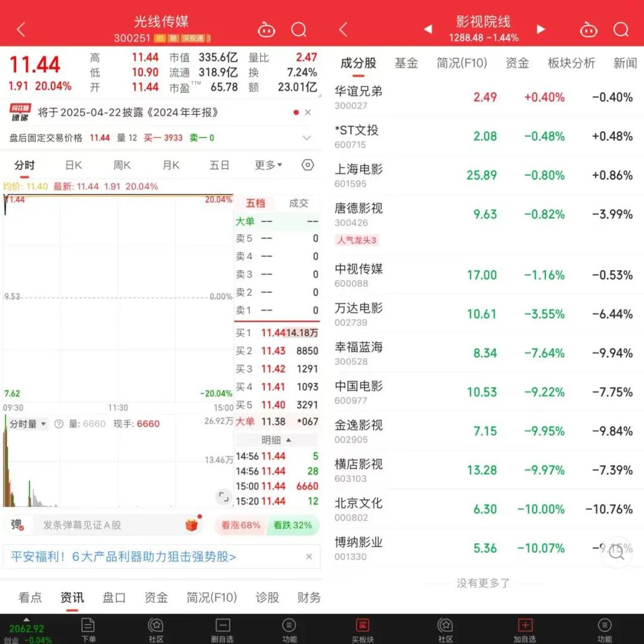Open 上海电影 601595 stock row
The image size is (644, 644).
point(484,175)
